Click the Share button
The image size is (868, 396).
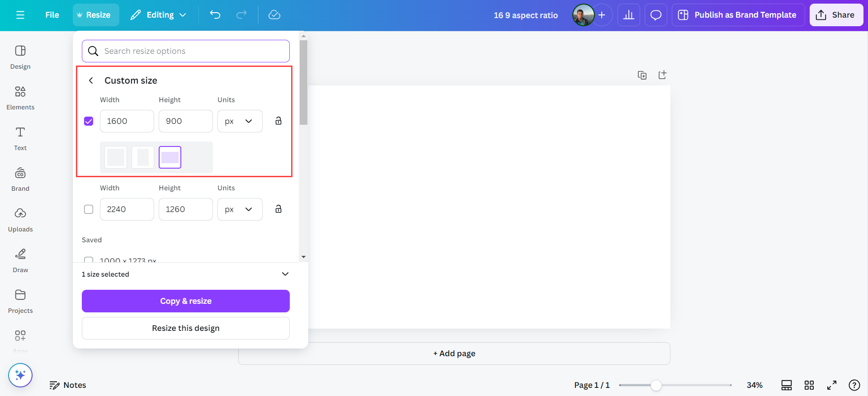pyautogui.click(x=836, y=15)
